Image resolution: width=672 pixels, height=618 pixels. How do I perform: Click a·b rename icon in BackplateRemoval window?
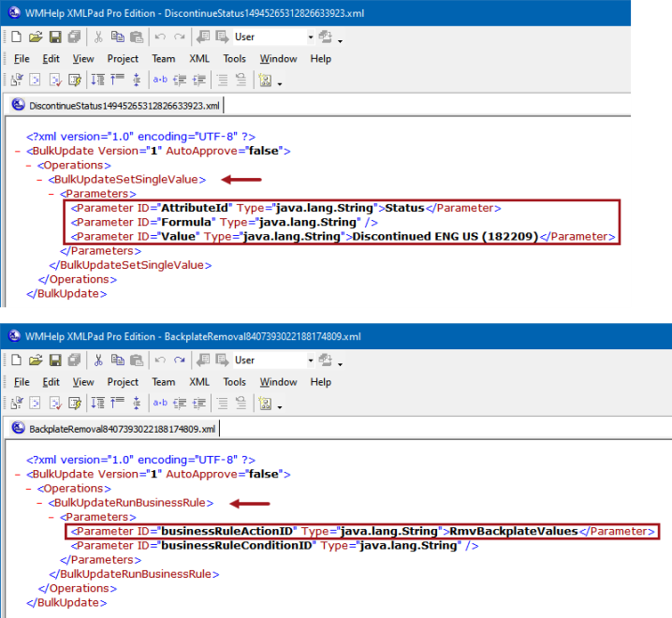(x=160, y=403)
